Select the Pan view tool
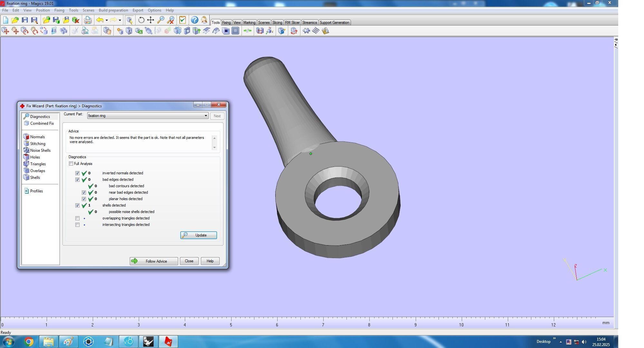The height and width of the screenshot is (348, 644). tap(151, 20)
